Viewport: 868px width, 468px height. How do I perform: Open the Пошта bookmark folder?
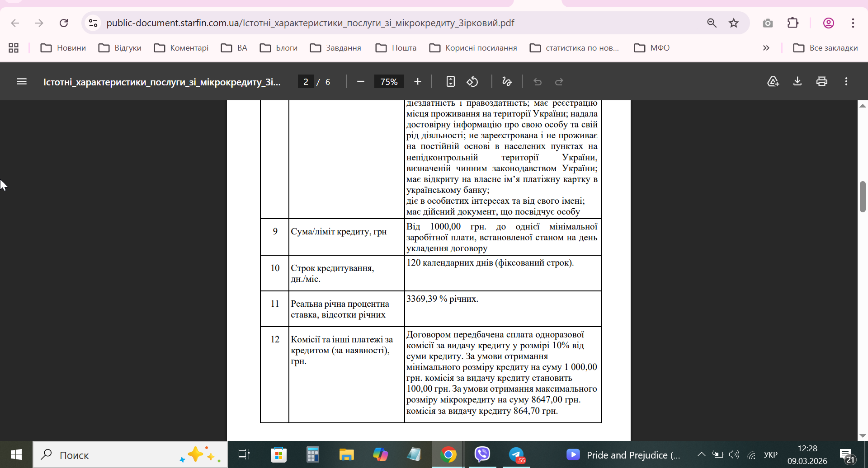pyautogui.click(x=396, y=48)
